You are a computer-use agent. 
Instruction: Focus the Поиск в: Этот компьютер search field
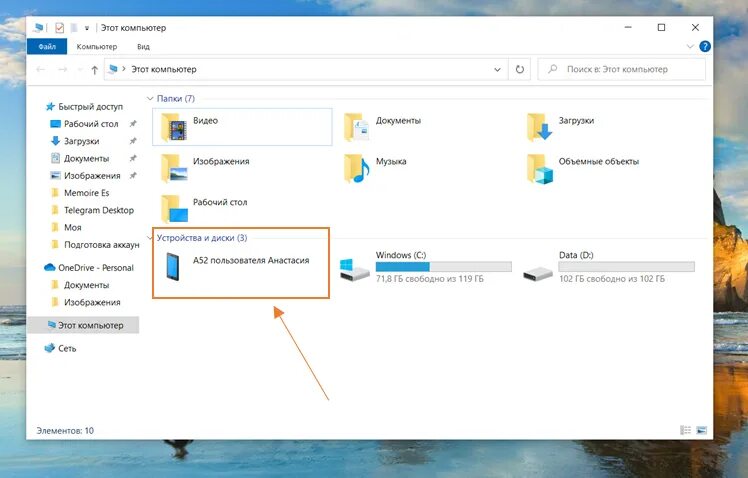coord(622,69)
